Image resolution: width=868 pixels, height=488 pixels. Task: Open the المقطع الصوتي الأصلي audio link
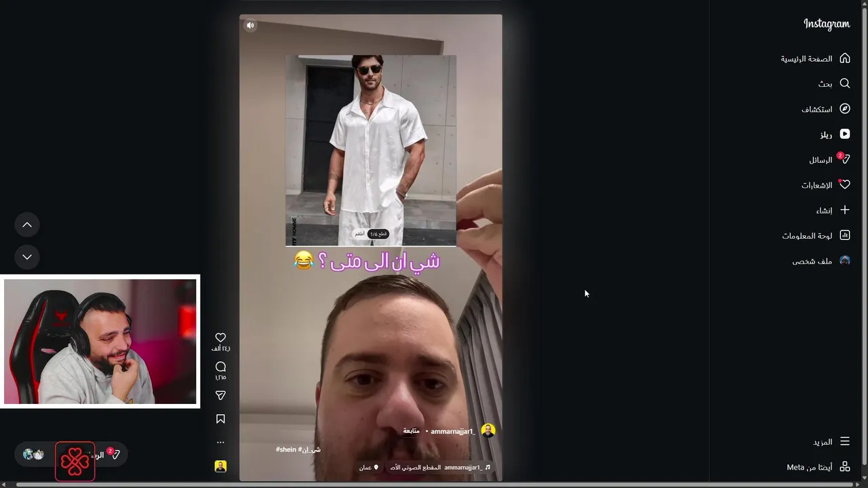click(x=439, y=468)
